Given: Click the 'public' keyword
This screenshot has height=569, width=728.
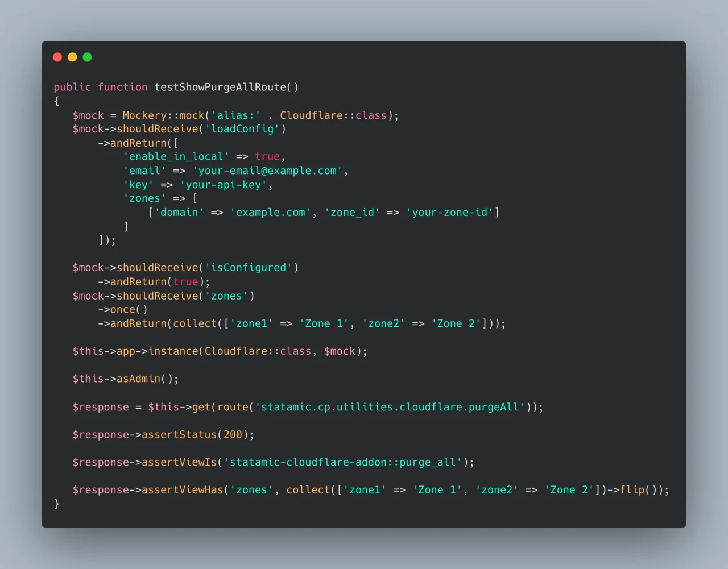Looking at the screenshot, I should [x=72, y=87].
